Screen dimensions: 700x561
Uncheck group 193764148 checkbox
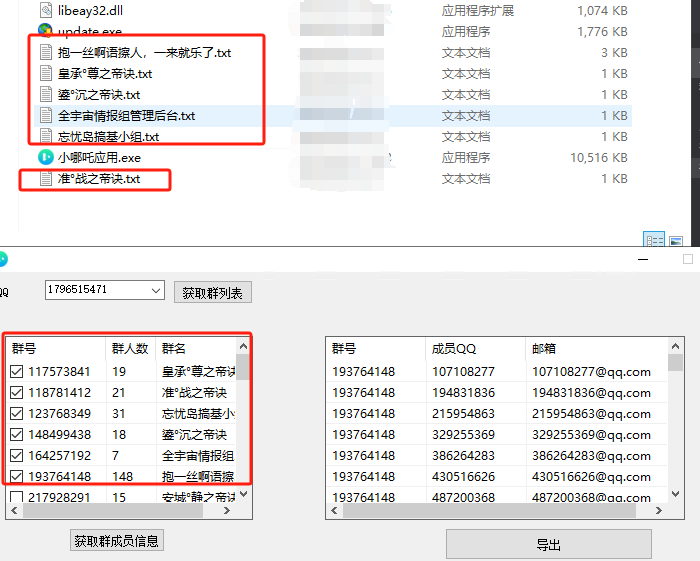click(17, 476)
